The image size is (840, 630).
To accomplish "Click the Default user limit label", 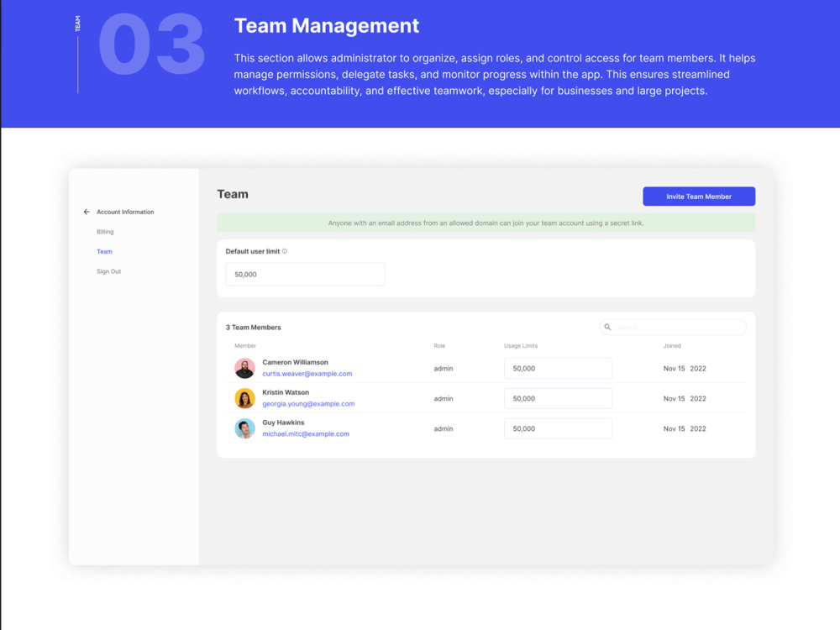I will [252, 251].
